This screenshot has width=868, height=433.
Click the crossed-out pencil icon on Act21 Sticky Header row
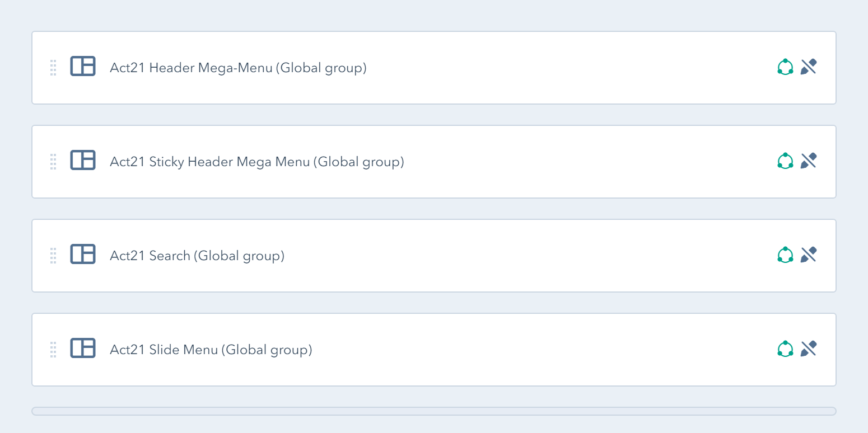coord(808,161)
